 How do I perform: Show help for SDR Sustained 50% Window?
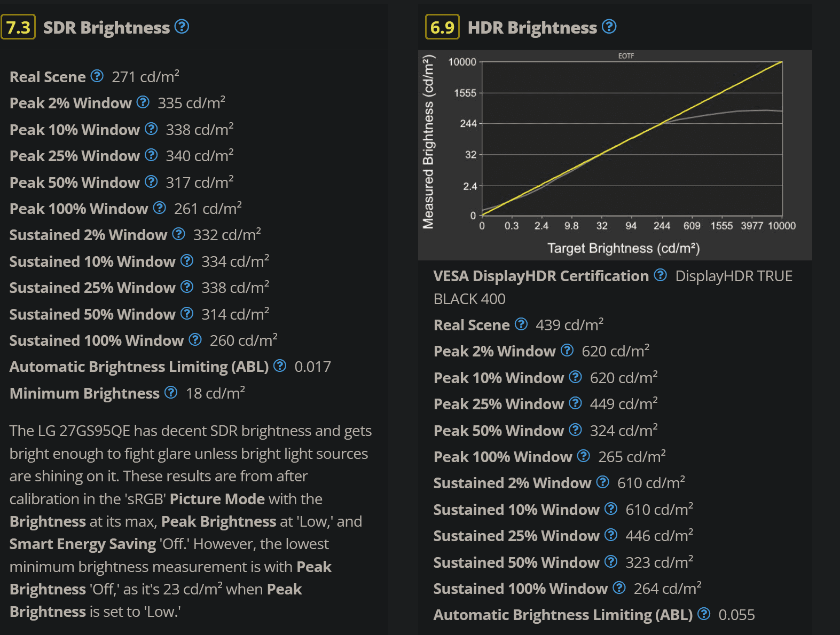(x=186, y=313)
